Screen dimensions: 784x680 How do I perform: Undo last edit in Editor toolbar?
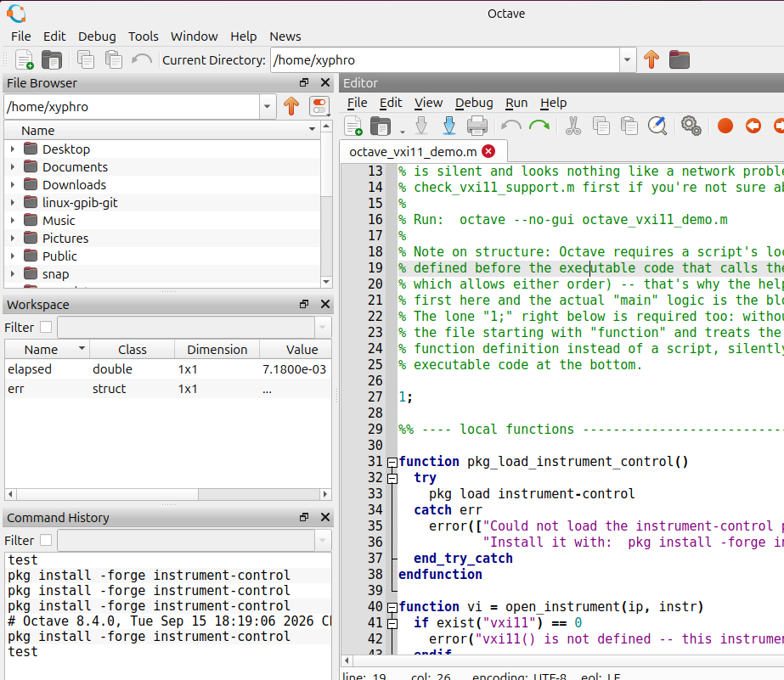pos(511,126)
